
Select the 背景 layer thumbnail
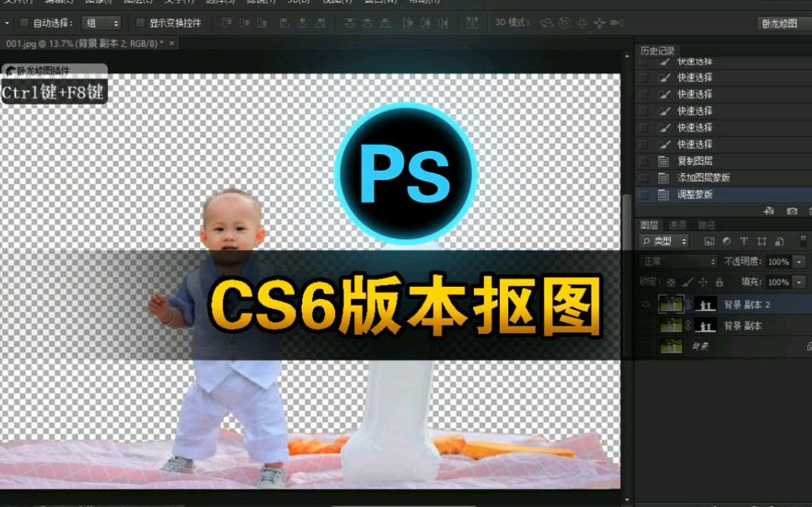click(x=671, y=346)
